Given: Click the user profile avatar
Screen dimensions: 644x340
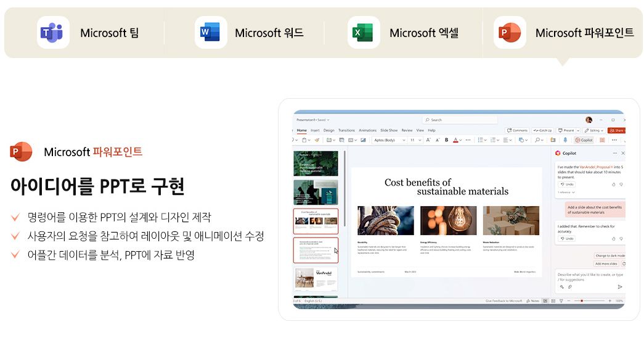Looking at the screenshot, I should click(589, 120).
